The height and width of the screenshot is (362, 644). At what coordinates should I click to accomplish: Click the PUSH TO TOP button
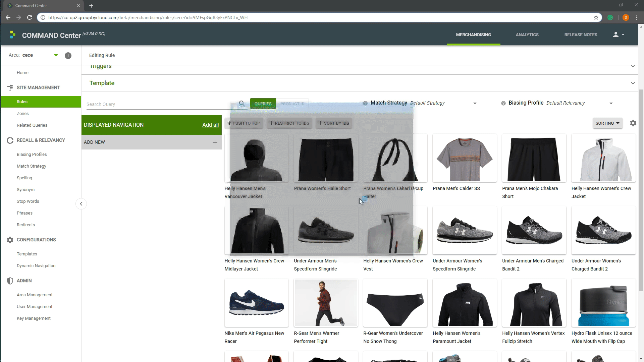[x=244, y=123]
